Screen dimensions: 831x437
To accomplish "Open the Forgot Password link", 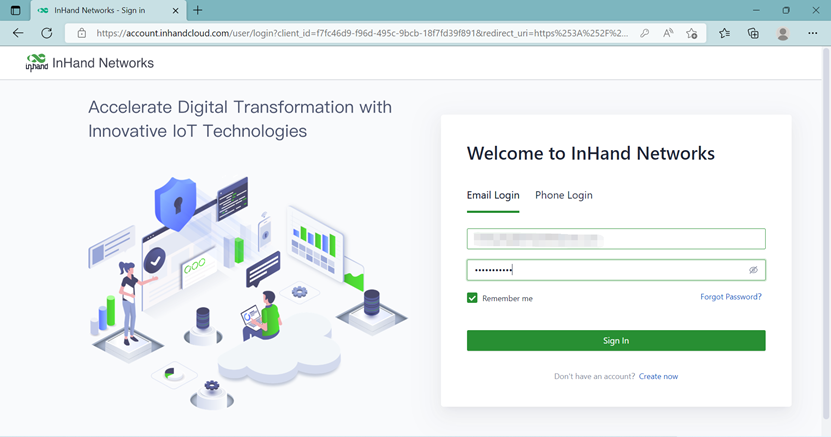I will [731, 297].
